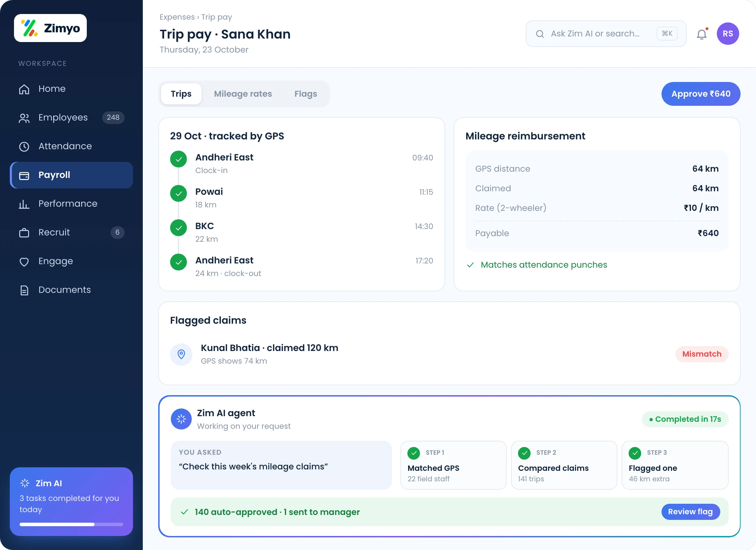Open Attendance section
This screenshot has height=550, width=756.
tap(71, 146)
